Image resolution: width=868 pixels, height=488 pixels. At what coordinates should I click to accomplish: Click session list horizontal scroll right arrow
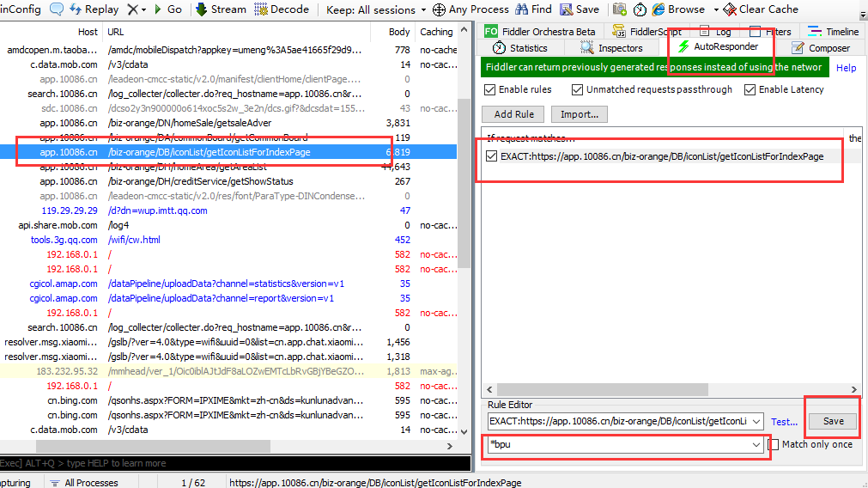pos(450,446)
